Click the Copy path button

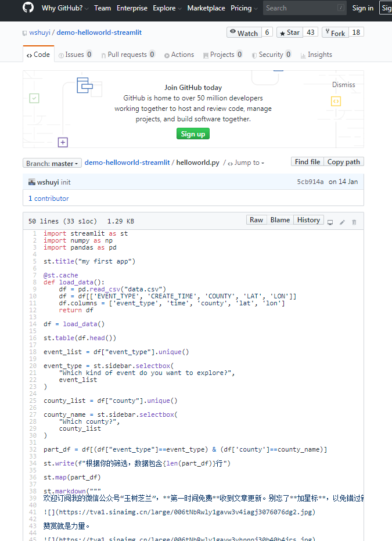tap(344, 162)
